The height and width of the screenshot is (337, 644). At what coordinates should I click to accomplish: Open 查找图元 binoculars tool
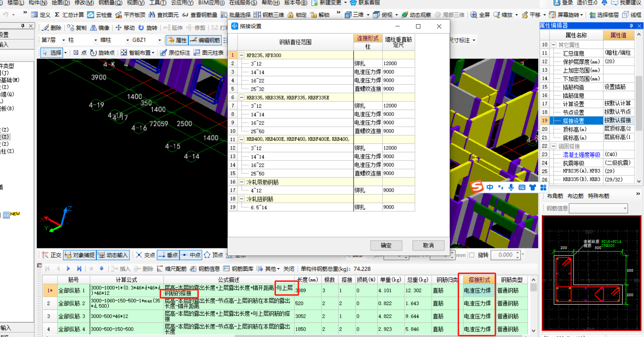pyautogui.click(x=164, y=15)
